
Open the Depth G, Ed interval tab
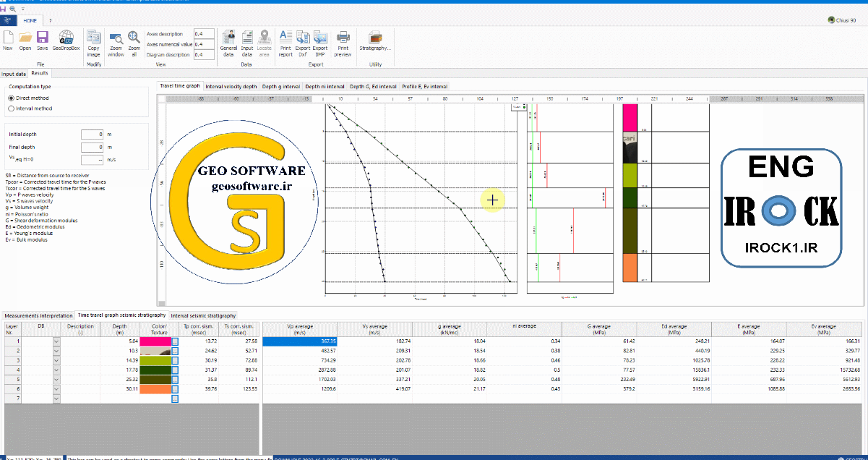pyautogui.click(x=373, y=86)
